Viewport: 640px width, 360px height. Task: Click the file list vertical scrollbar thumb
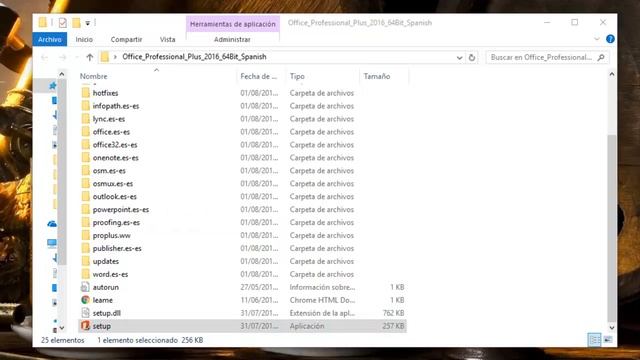click(611, 228)
